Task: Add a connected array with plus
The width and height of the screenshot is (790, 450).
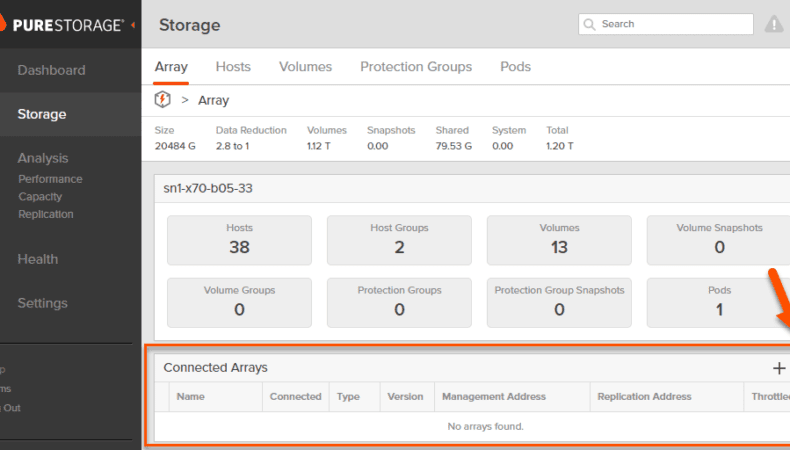Action: [779, 368]
